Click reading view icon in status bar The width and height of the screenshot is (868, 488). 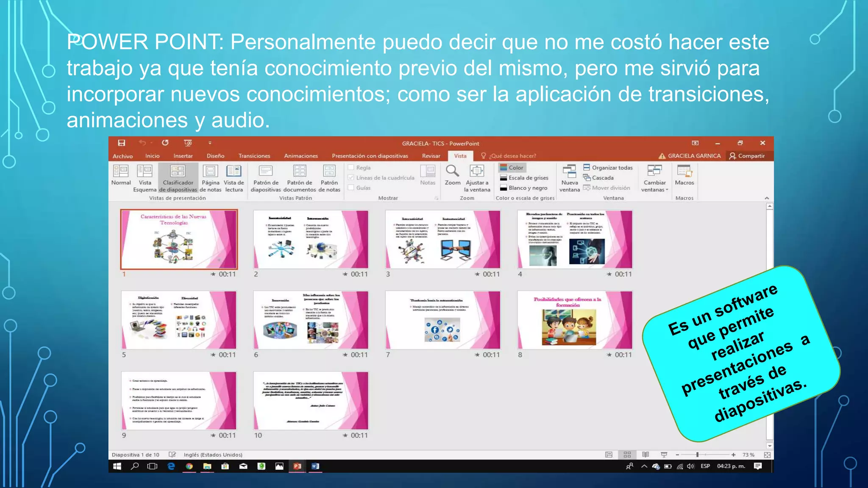point(645,455)
